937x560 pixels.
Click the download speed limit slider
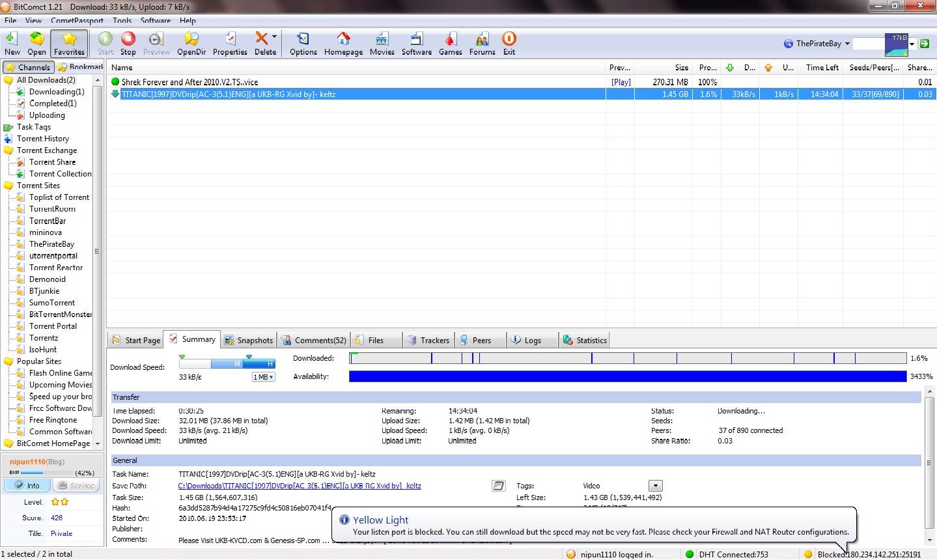227,363
